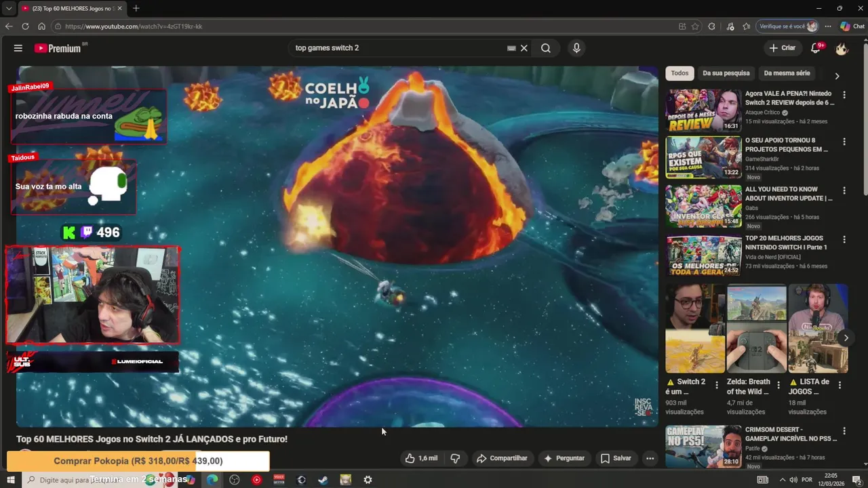Open the Criar button

(x=783, y=48)
